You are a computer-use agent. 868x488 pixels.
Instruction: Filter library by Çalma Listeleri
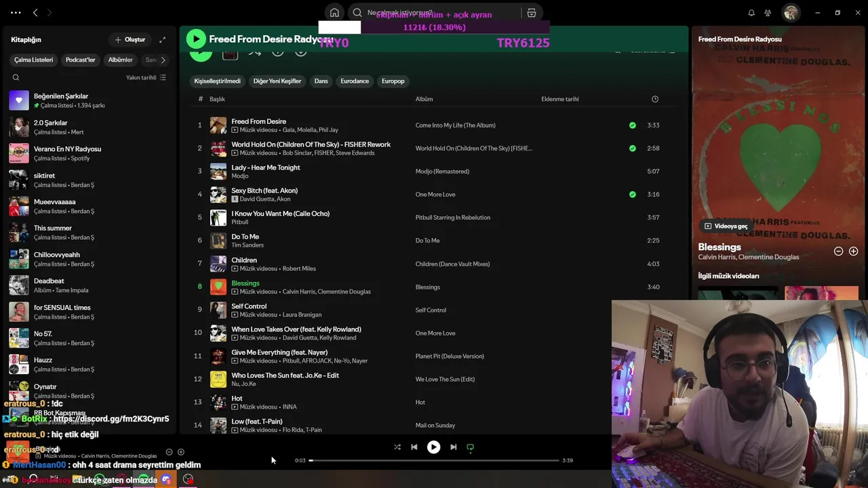click(x=34, y=60)
